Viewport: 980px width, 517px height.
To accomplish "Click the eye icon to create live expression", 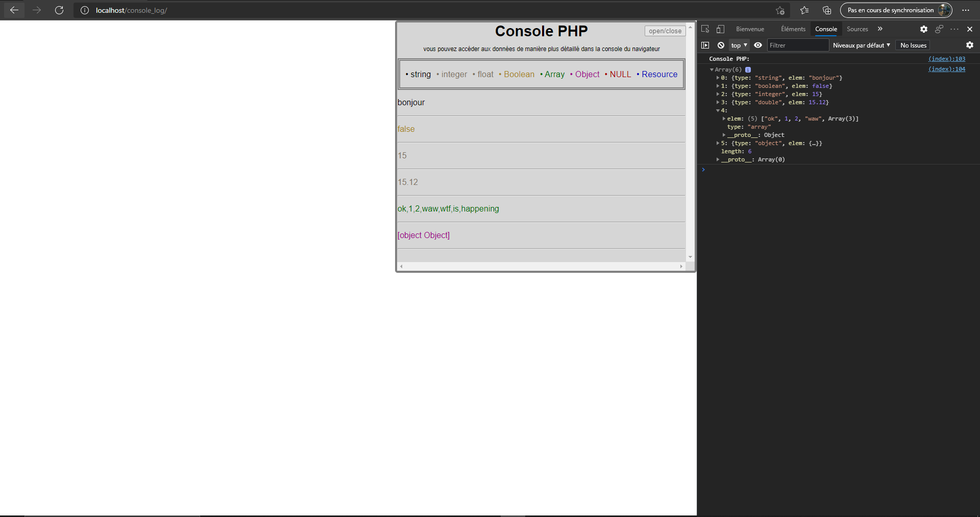I will 758,45.
